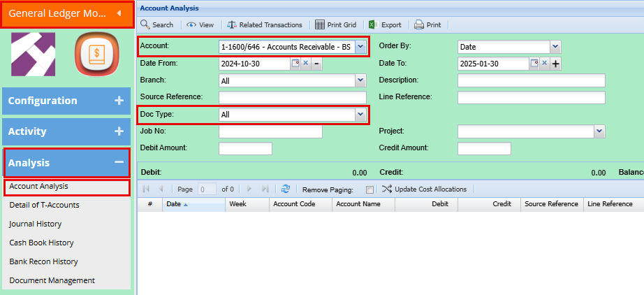Click the Debit Amount input field
The image size is (644, 295).
[246, 148]
